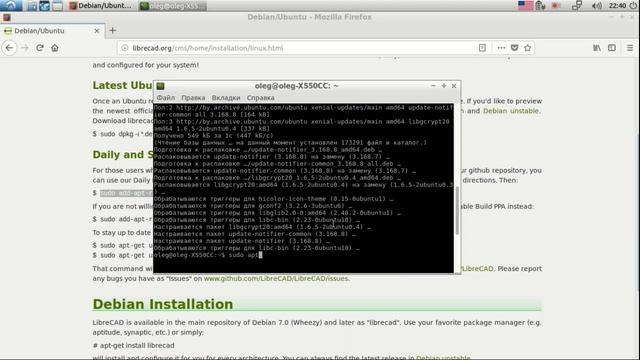Click the terminal window icon in titlebar
This screenshot has width=640, height=360.
[160, 86]
